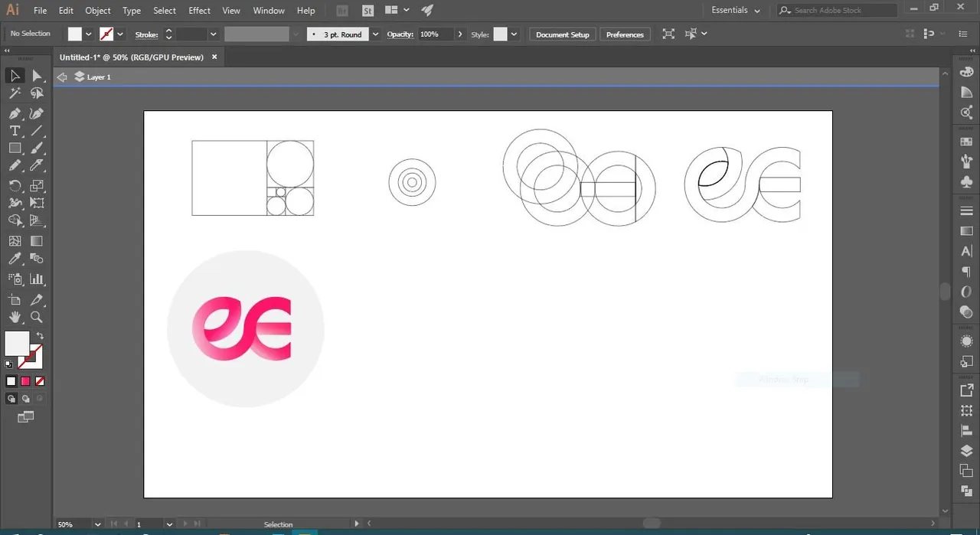Pick the Eyedropper tool

click(x=15, y=259)
